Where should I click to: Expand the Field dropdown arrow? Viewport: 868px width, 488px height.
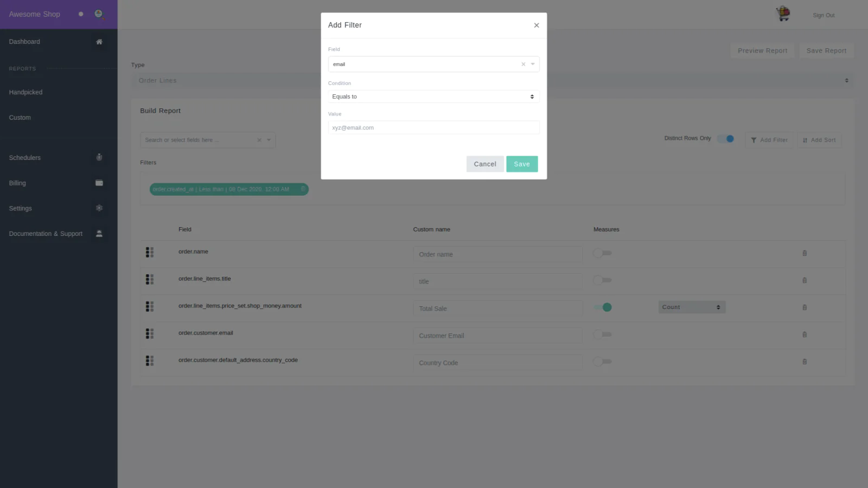coord(533,65)
